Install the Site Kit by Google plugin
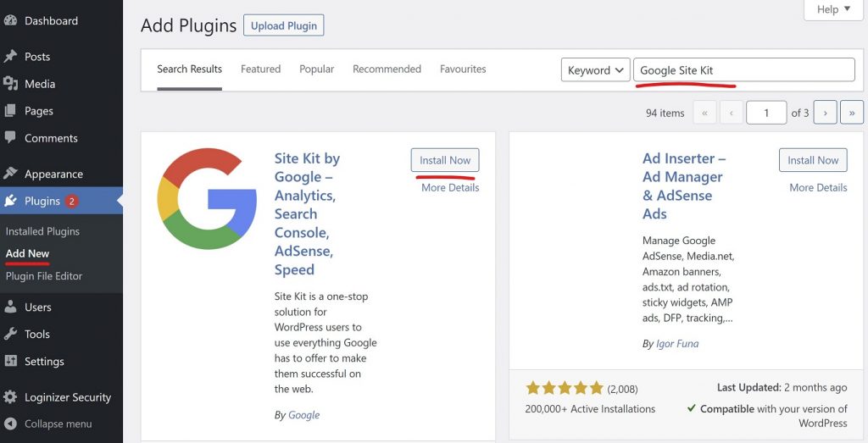Viewport: 868px width, 443px height. [x=445, y=160]
